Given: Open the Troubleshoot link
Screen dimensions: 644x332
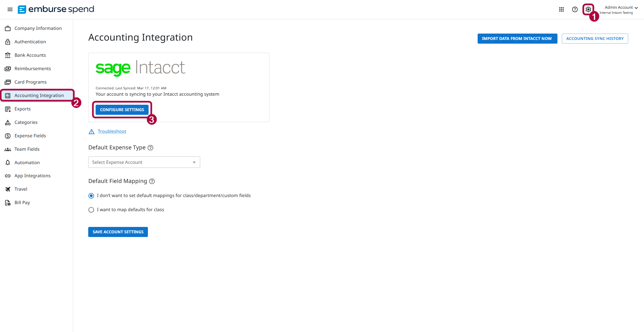Looking at the screenshot, I should tap(112, 131).
